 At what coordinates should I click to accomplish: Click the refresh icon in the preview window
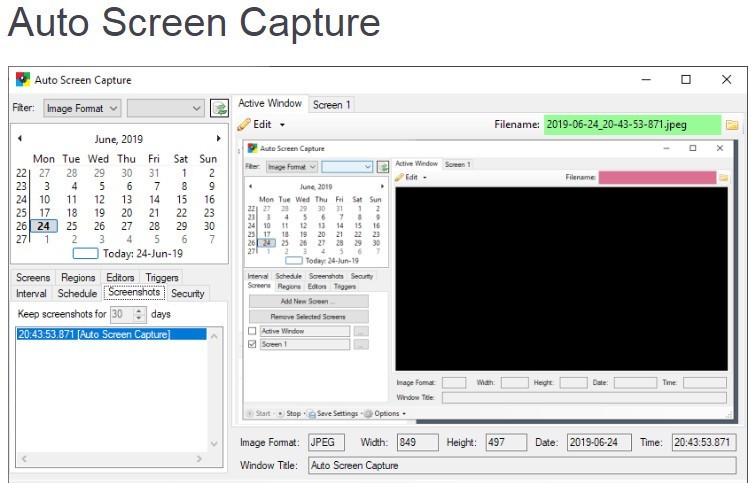click(x=383, y=167)
